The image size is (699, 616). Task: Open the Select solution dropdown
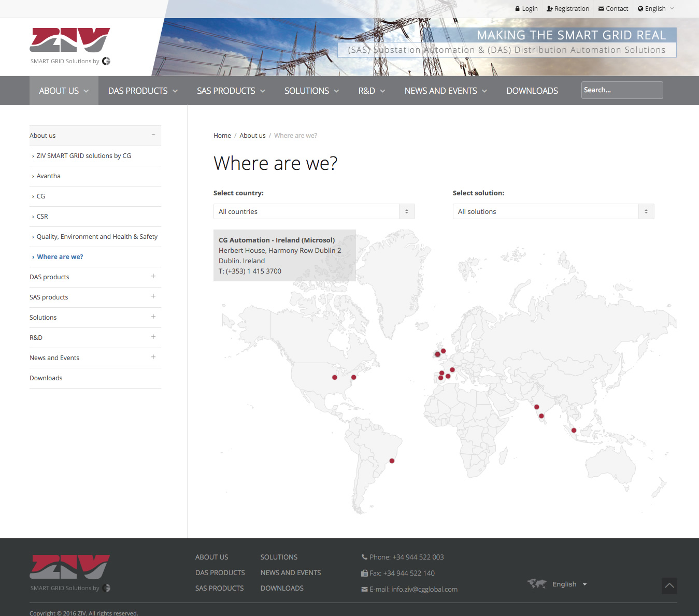(x=553, y=211)
